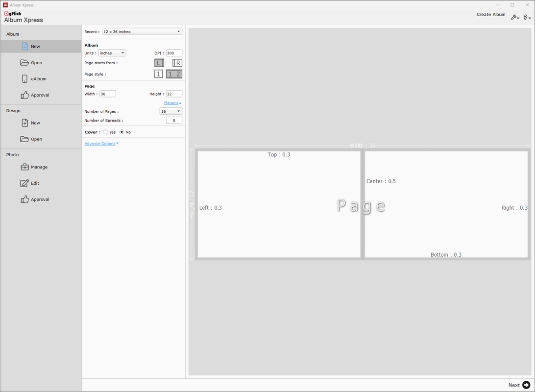Click the 'Width : 36' dimension label
Screen dimensions: 535x392
click(363, 146)
